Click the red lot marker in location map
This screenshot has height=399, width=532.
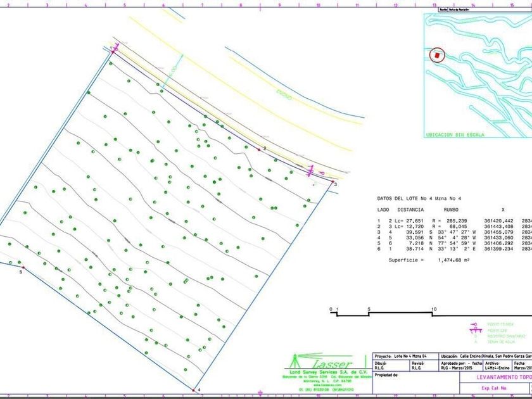438,55
